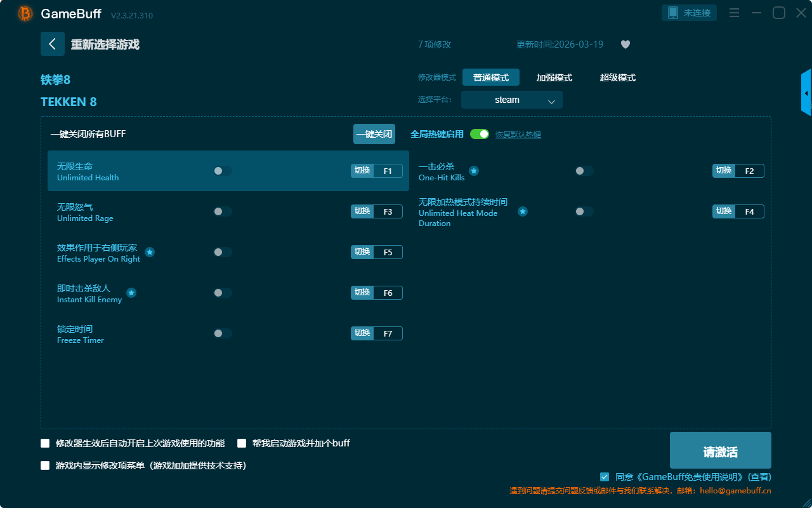Click star badge beside Instant Kill Enemy
Image resolution: width=812 pixels, height=508 pixels.
tap(131, 293)
